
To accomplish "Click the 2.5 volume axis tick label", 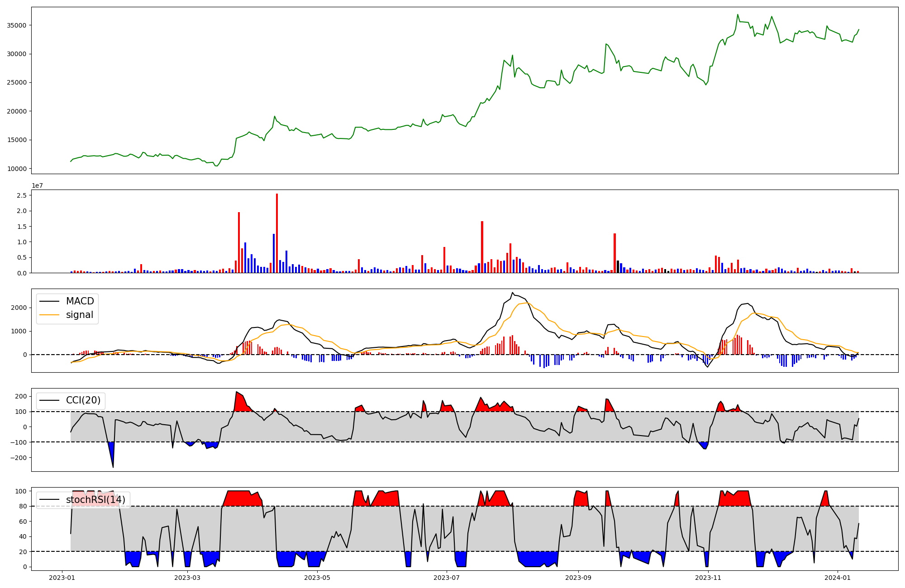I will click(x=21, y=195).
